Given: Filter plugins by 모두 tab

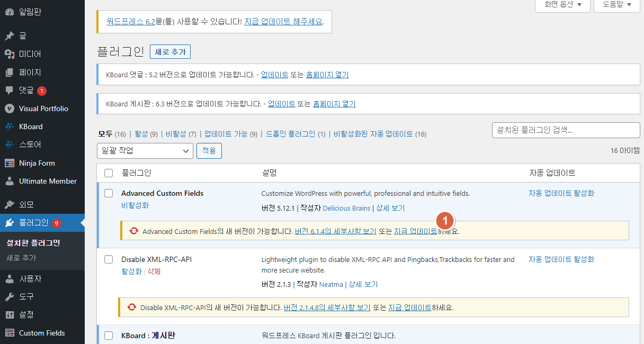Looking at the screenshot, I should (x=105, y=134).
